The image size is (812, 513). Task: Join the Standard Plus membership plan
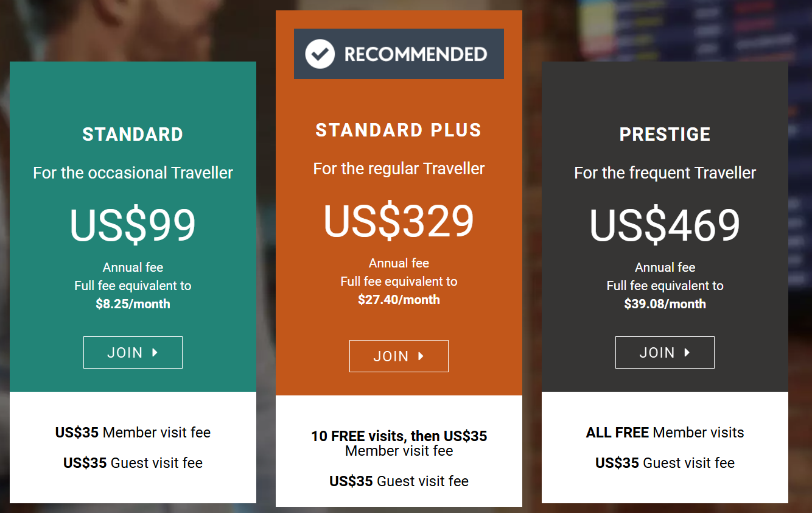(x=399, y=356)
